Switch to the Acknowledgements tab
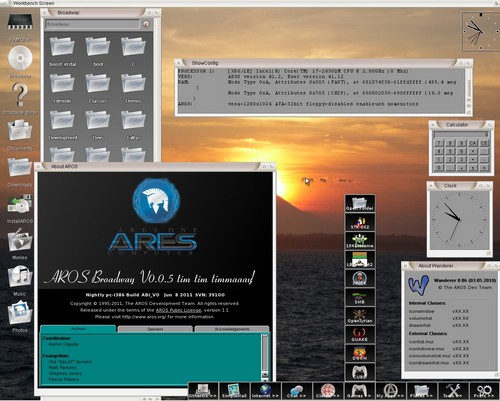500x401 pixels. pyautogui.click(x=232, y=329)
